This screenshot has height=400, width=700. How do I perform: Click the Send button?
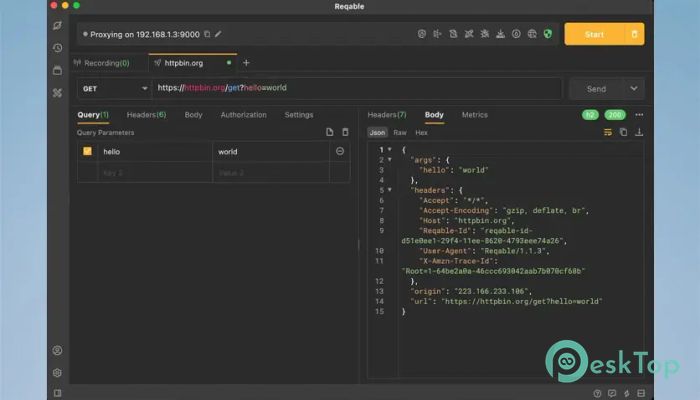(596, 88)
